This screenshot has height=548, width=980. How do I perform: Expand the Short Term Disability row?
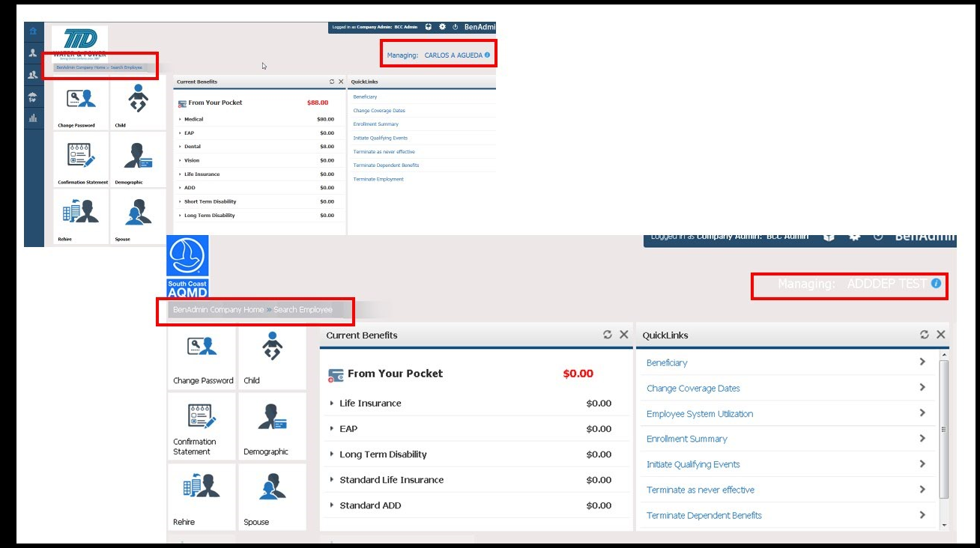(210, 201)
